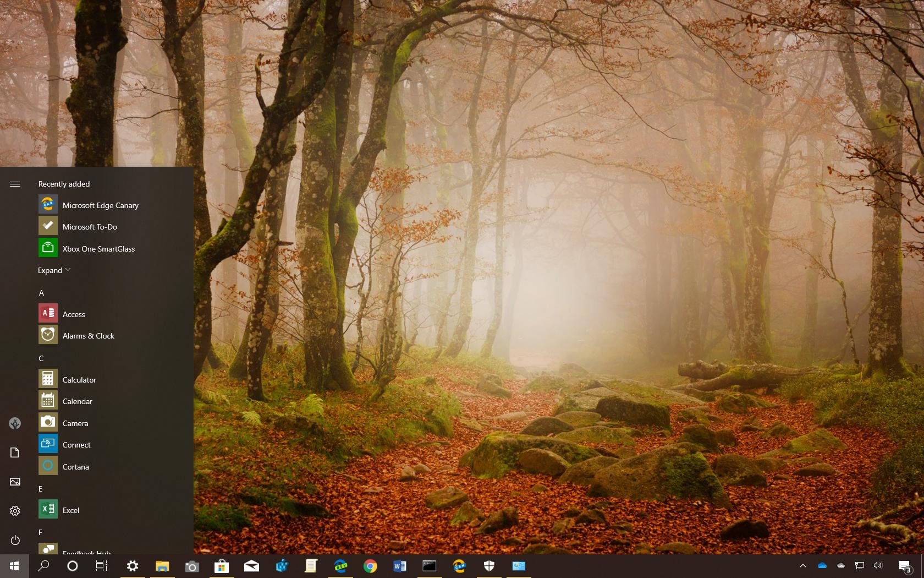Image resolution: width=924 pixels, height=578 pixels.
Task: Expand the hamburger menu in Start
Action: click(15, 184)
